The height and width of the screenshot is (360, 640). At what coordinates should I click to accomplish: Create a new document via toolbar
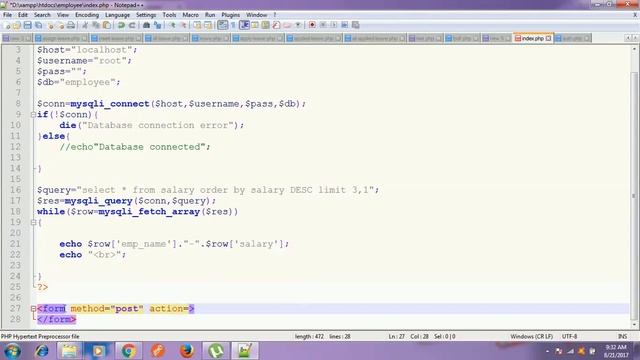click(6, 25)
